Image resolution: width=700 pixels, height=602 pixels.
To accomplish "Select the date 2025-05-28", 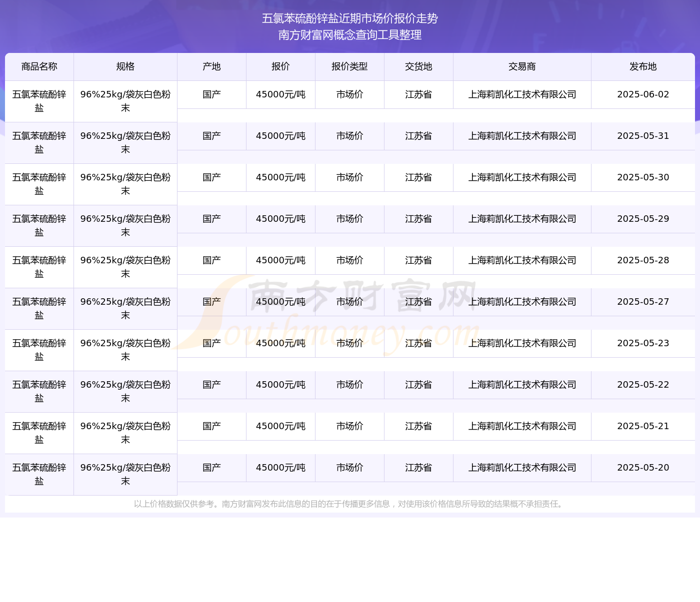I will [643, 260].
